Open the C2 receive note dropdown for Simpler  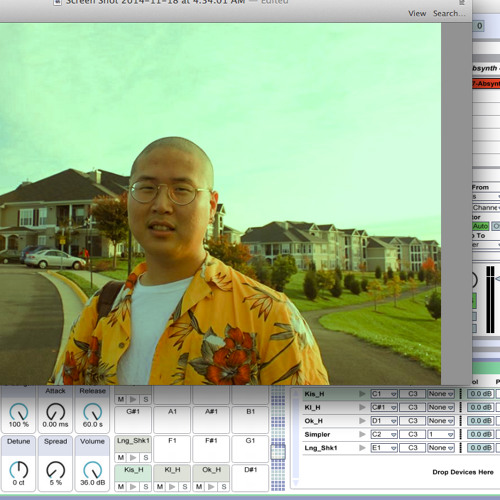[384, 434]
